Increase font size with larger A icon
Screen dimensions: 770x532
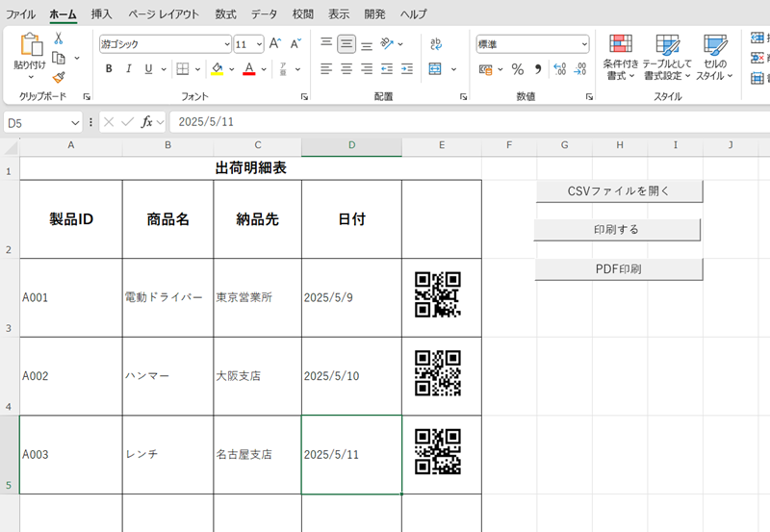[x=275, y=43]
